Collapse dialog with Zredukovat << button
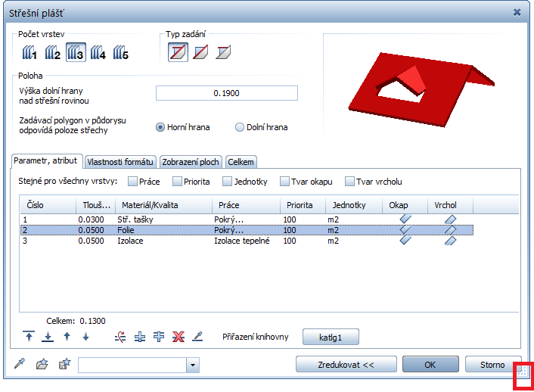This screenshot has width=534, height=392. [346, 365]
